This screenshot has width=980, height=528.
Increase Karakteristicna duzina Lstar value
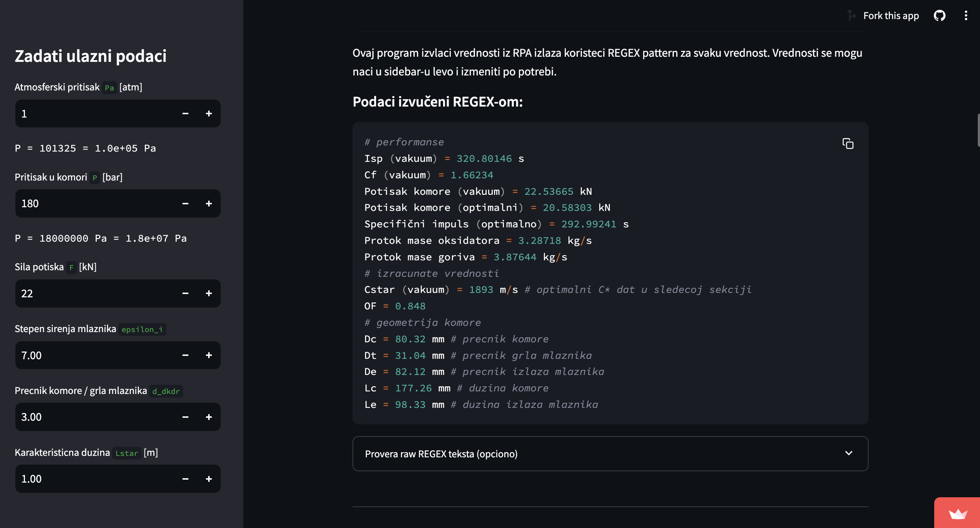(x=209, y=479)
